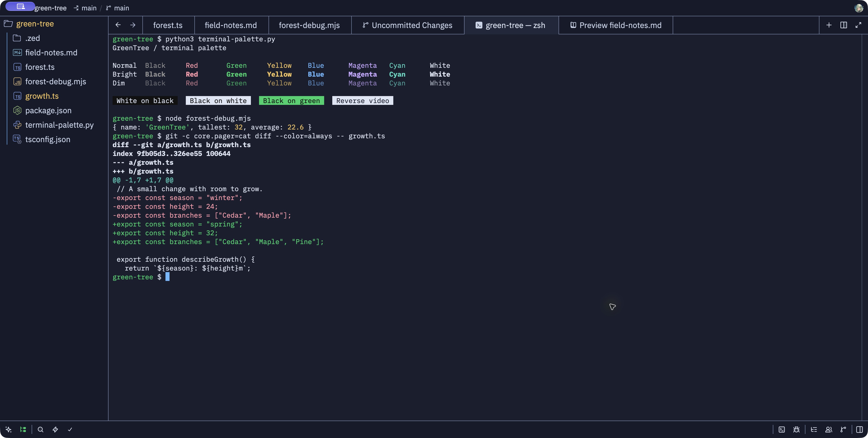Click the user avatar in title bar
This screenshot has width=868, height=438.
(x=859, y=8)
